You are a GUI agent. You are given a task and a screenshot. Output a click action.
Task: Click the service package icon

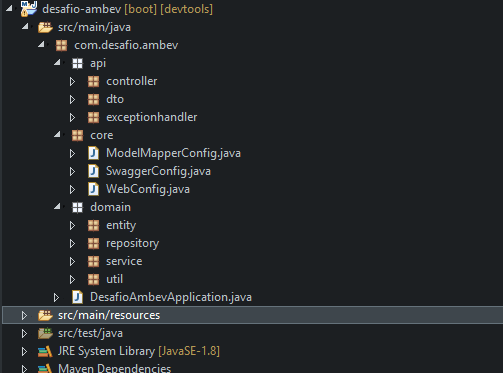point(93,261)
